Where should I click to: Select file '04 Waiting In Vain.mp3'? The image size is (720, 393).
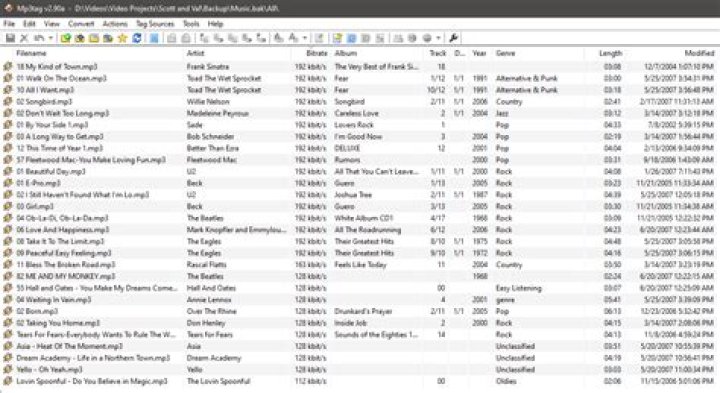pyautogui.click(x=54, y=300)
